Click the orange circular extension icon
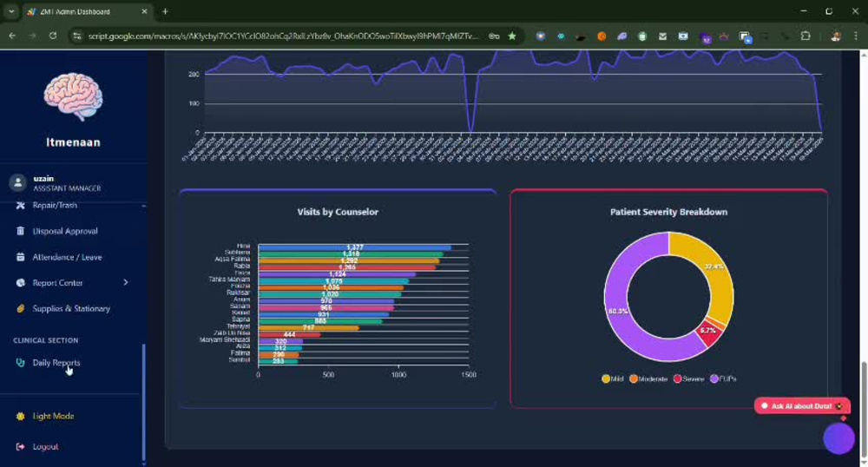Screen dimensions: 868x467 pos(602,36)
